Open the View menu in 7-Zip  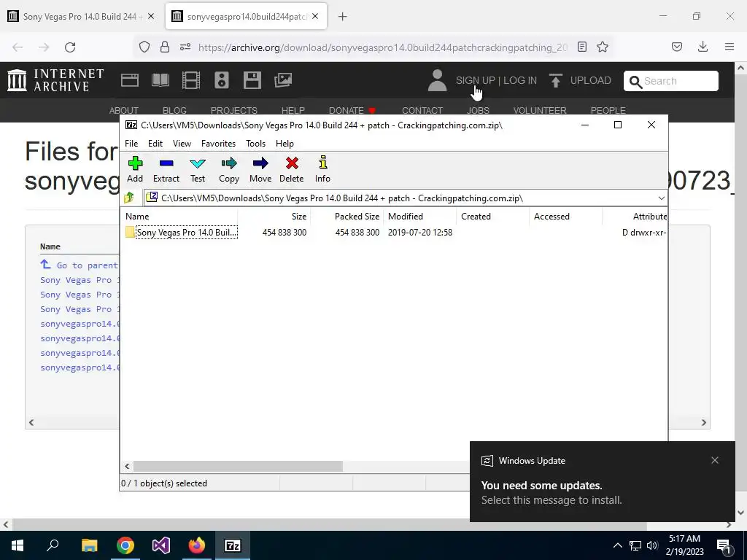click(x=182, y=144)
